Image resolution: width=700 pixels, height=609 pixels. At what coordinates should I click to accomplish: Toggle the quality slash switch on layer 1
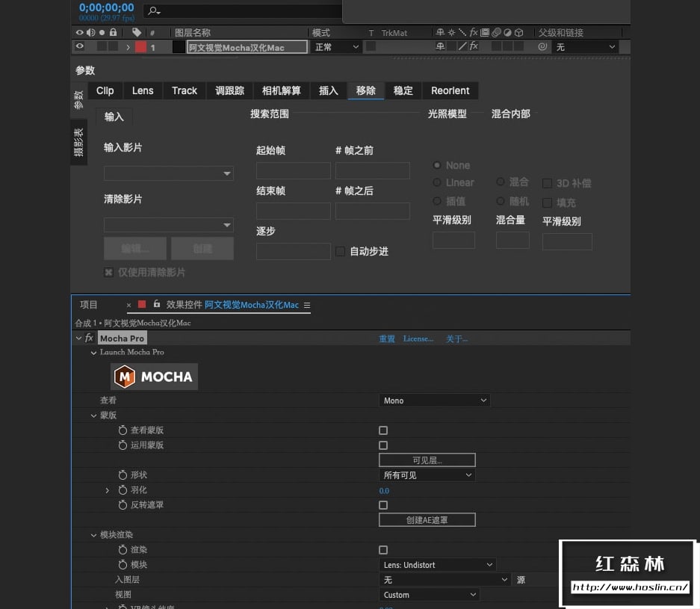pyautogui.click(x=462, y=46)
